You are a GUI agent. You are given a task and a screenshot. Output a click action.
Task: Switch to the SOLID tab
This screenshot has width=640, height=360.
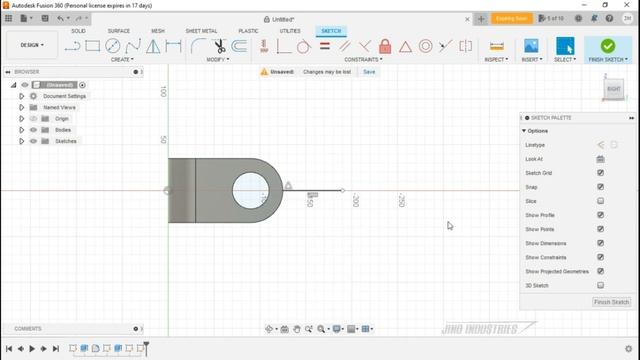[78, 31]
